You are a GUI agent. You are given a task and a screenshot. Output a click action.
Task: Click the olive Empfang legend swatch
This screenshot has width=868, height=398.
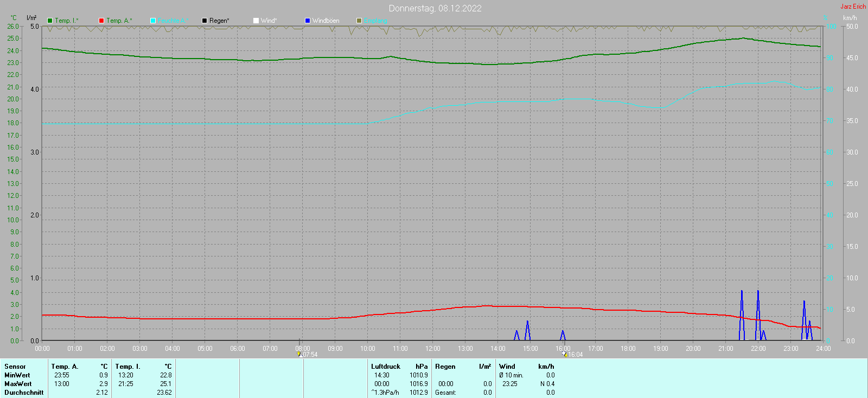(359, 21)
